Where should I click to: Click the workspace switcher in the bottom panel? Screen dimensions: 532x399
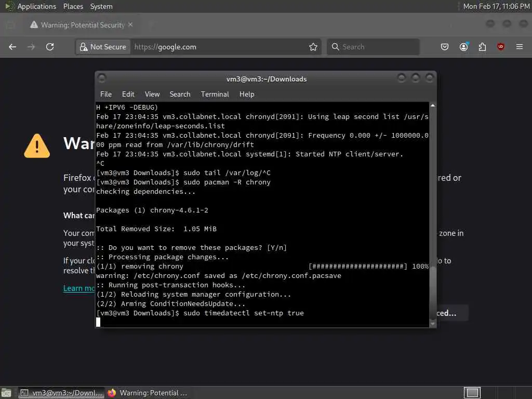pyautogui.click(x=472, y=393)
